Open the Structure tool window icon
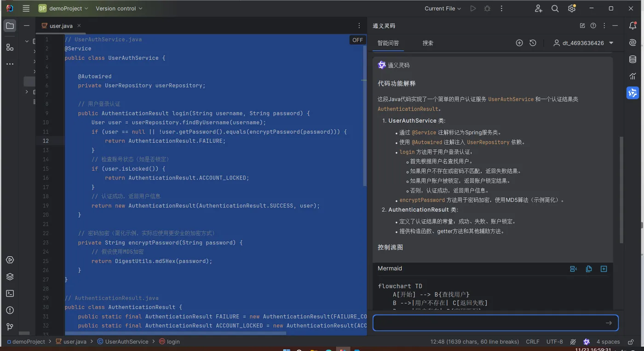The width and height of the screenshot is (644, 351). (10, 47)
